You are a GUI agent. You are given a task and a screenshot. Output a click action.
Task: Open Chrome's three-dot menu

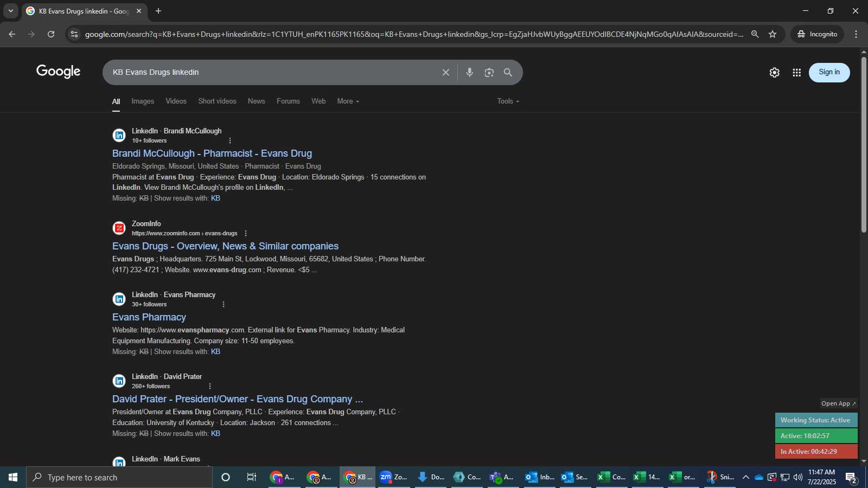point(856,34)
